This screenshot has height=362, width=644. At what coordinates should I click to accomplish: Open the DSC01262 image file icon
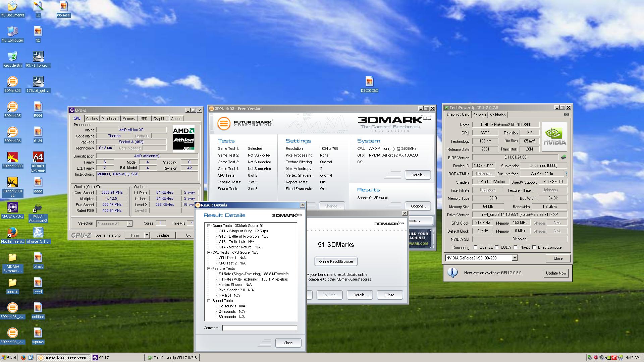point(369,84)
